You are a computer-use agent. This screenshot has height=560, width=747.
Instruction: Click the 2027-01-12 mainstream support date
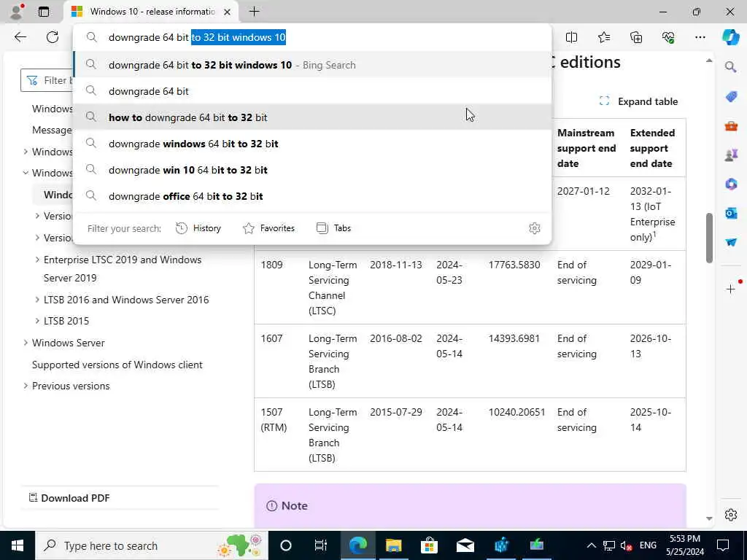coord(583,191)
